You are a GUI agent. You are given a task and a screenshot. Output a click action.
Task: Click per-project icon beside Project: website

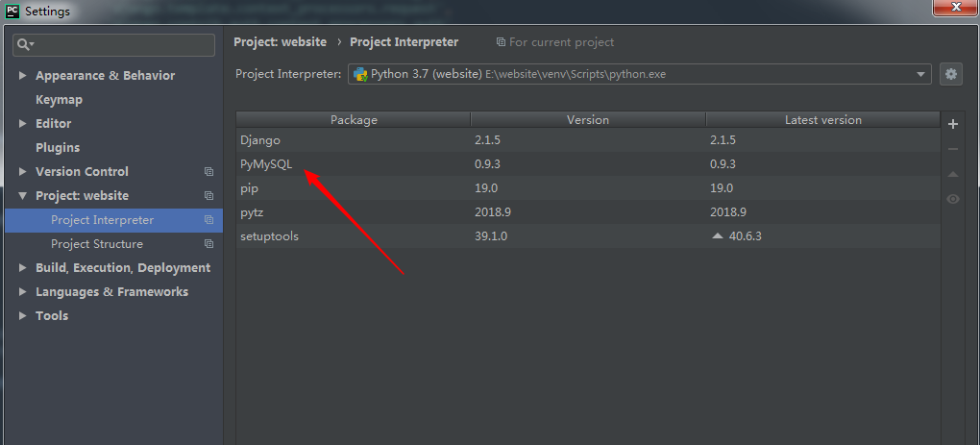[208, 196]
